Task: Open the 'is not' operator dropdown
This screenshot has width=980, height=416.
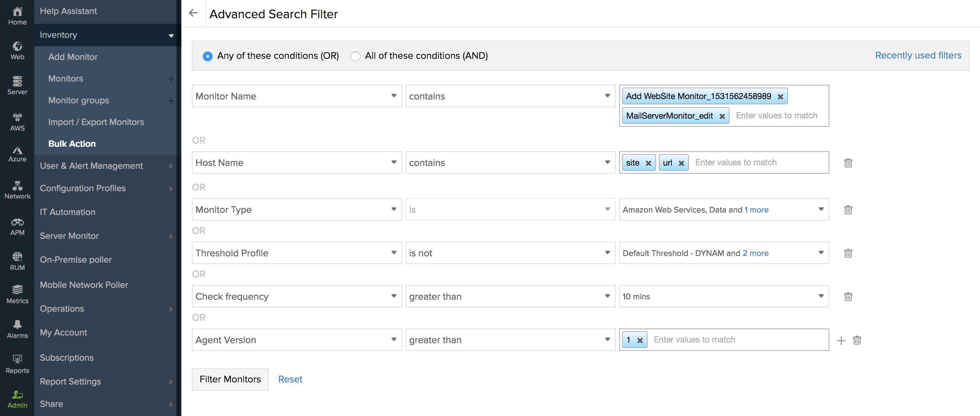Action: click(x=510, y=253)
